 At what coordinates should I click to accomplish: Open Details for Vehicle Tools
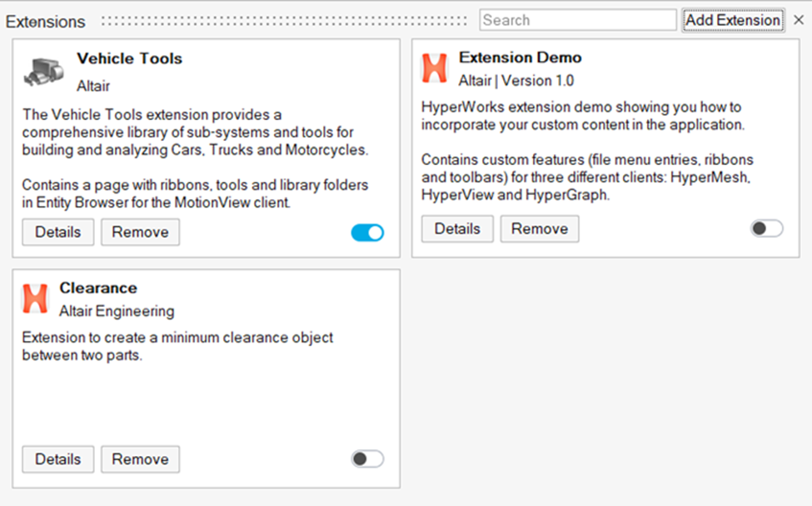[x=58, y=232]
